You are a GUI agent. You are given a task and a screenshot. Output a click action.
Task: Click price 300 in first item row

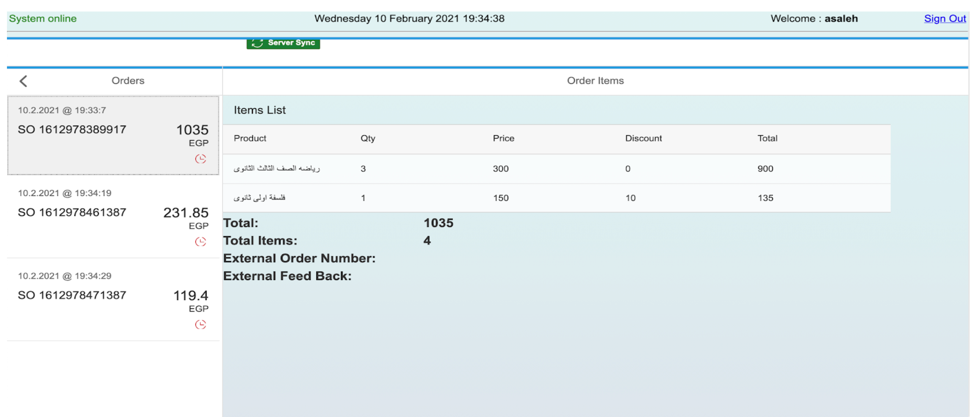(x=501, y=169)
